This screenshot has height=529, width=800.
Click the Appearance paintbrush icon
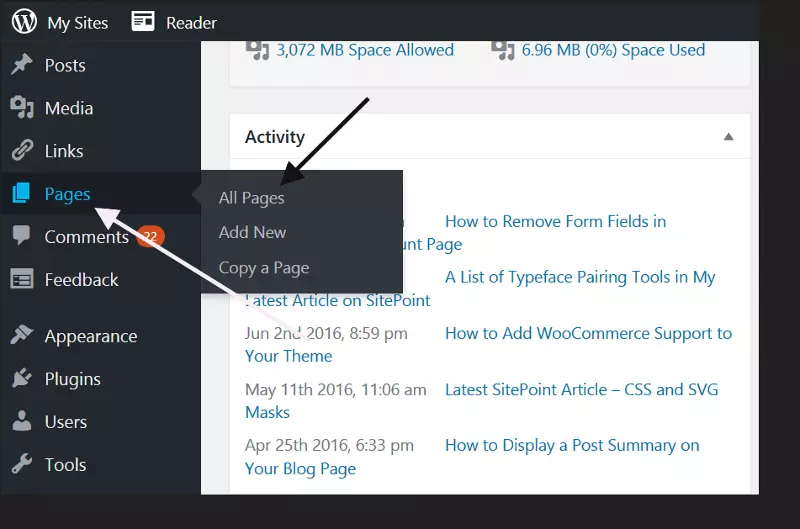click(22, 335)
